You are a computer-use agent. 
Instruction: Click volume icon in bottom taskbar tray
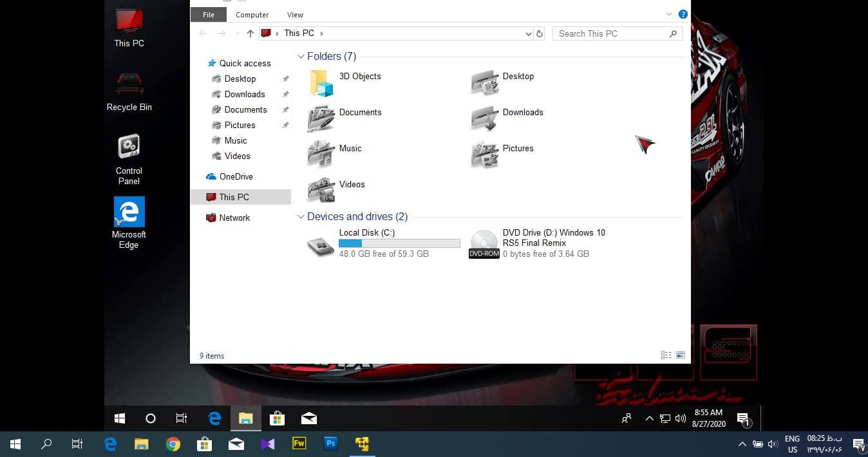point(773,444)
